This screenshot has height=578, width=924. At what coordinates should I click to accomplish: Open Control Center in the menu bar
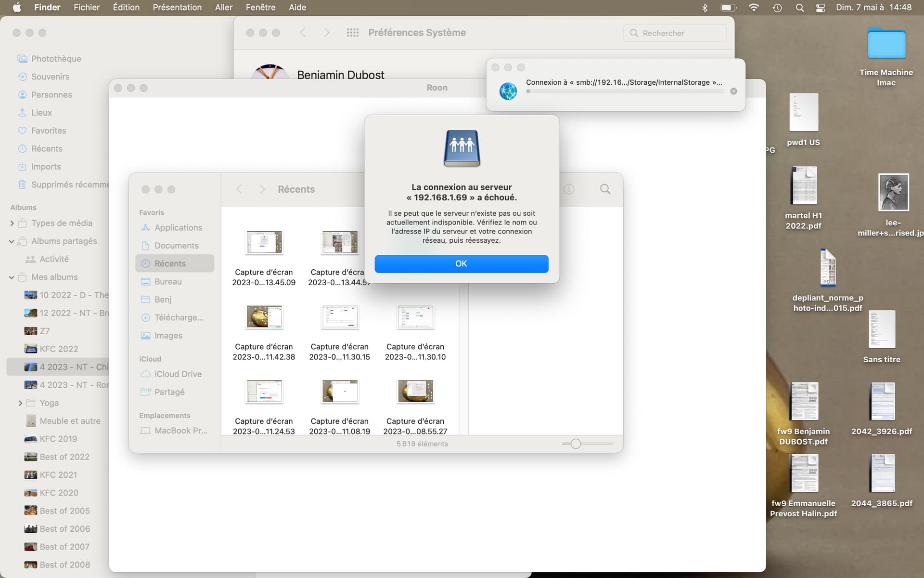(821, 8)
